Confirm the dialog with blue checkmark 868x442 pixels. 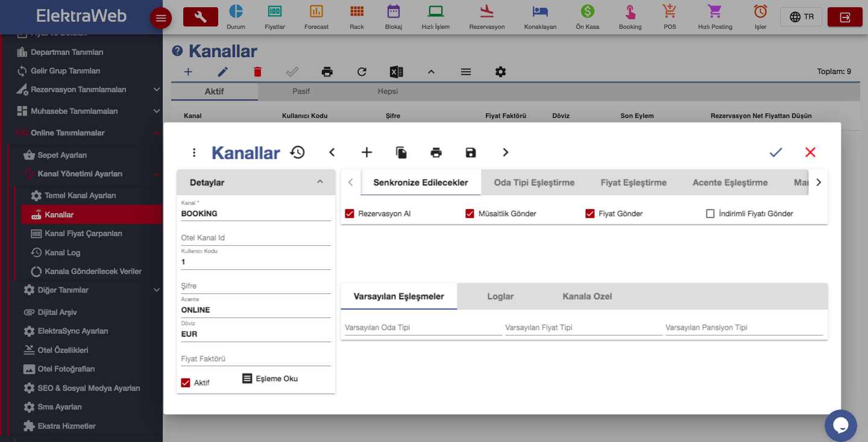point(776,152)
